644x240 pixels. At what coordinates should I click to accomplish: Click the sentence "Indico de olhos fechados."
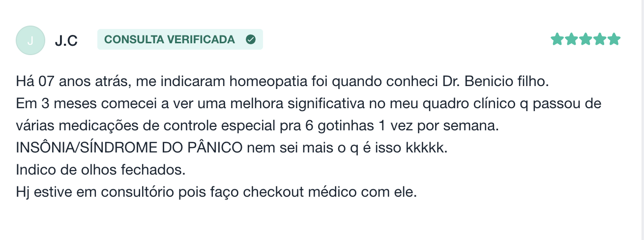(x=100, y=170)
